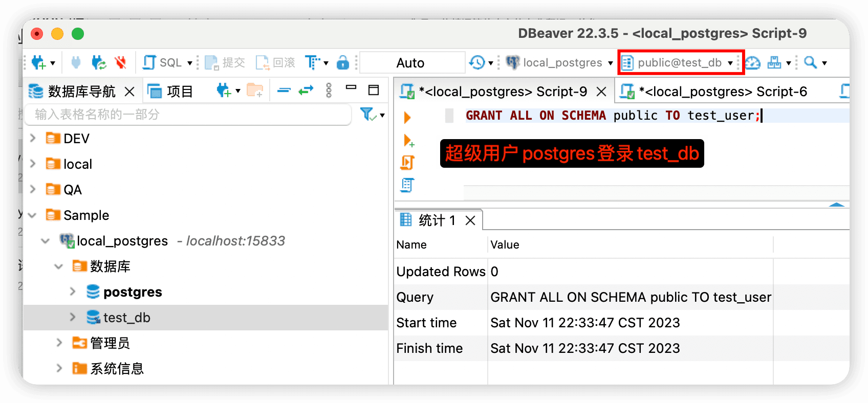Toggle the blue lock icon

click(x=343, y=62)
